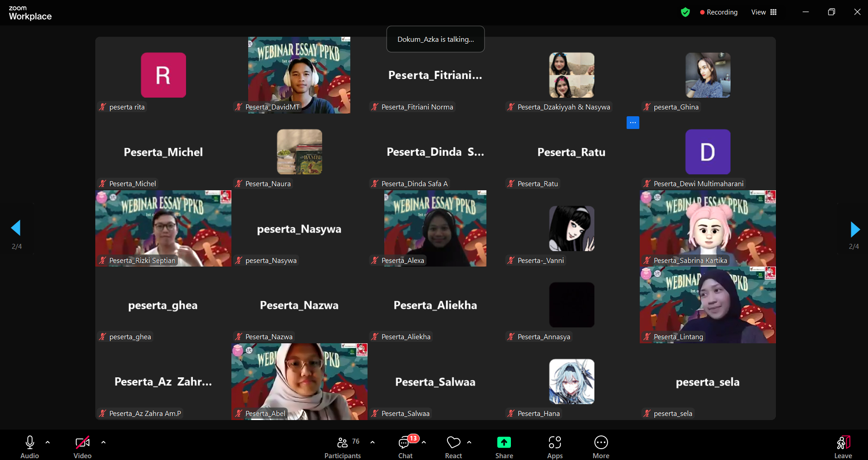
Task: Toggle the camera Video button
Action: 82,447
